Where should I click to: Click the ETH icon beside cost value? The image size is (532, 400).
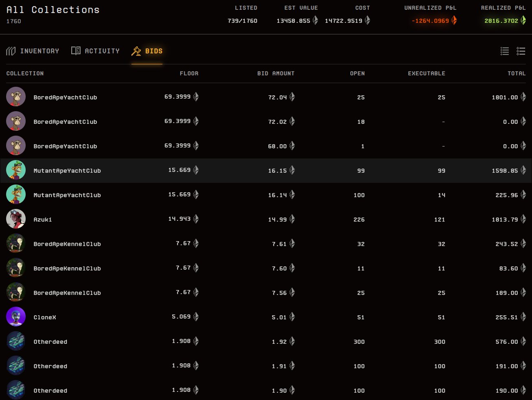point(367,20)
